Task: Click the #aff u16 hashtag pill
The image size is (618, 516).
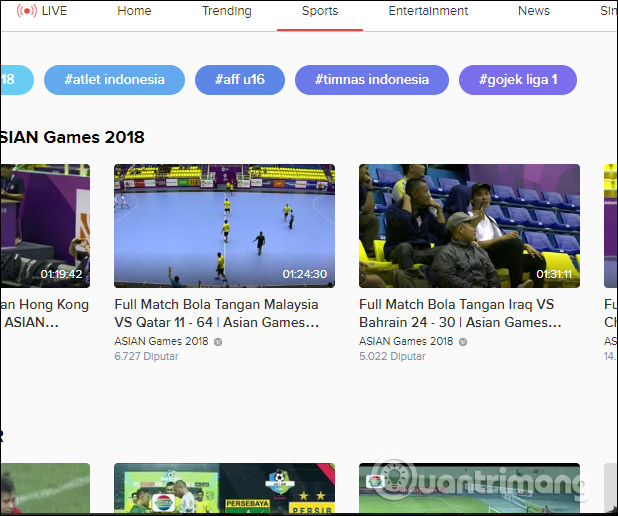Action: 240,80
